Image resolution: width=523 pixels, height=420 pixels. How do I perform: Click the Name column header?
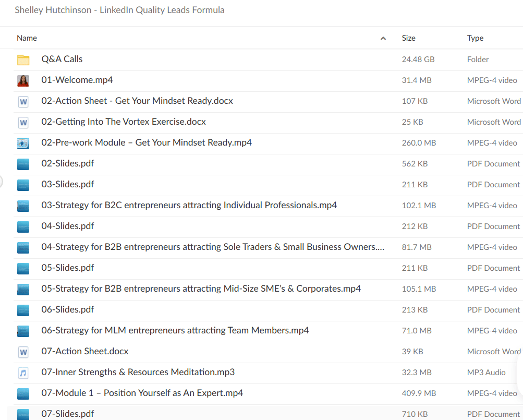tap(27, 38)
